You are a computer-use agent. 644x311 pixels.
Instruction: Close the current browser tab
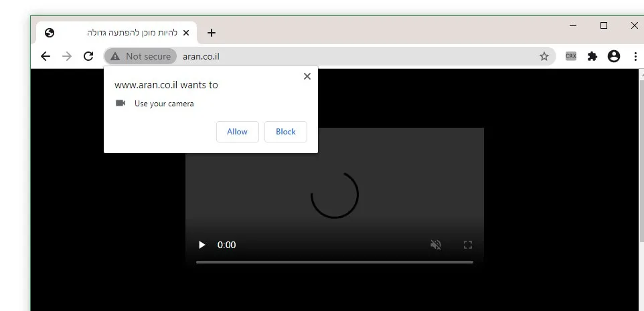[186, 32]
